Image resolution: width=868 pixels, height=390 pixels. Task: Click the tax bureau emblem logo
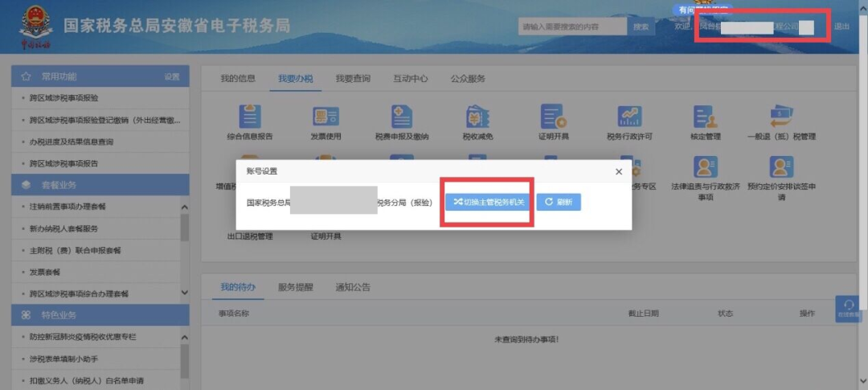tap(36, 26)
